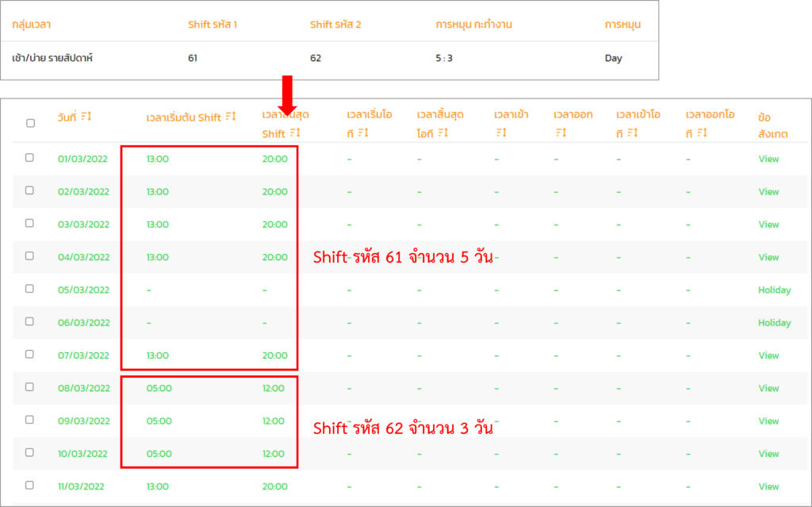Toggle the select-all checkbox in table header
Viewport: 812px width, 507px height.
[30, 123]
